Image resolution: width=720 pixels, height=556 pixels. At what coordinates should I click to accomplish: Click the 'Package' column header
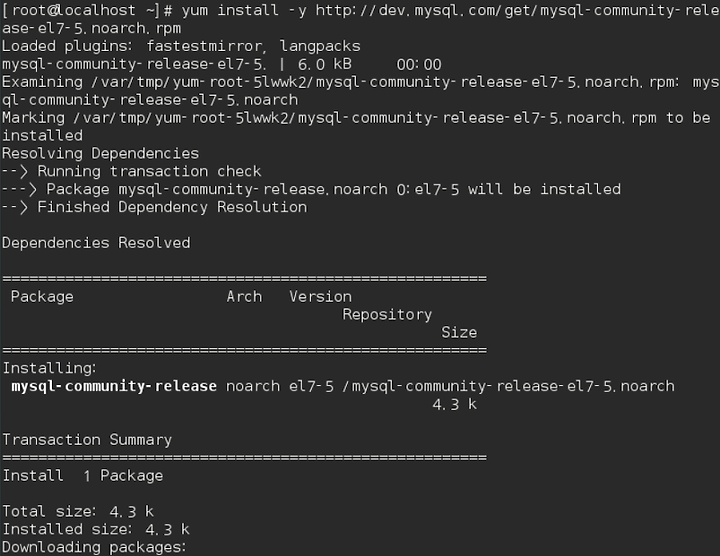pyautogui.click(x=42, y=297)
